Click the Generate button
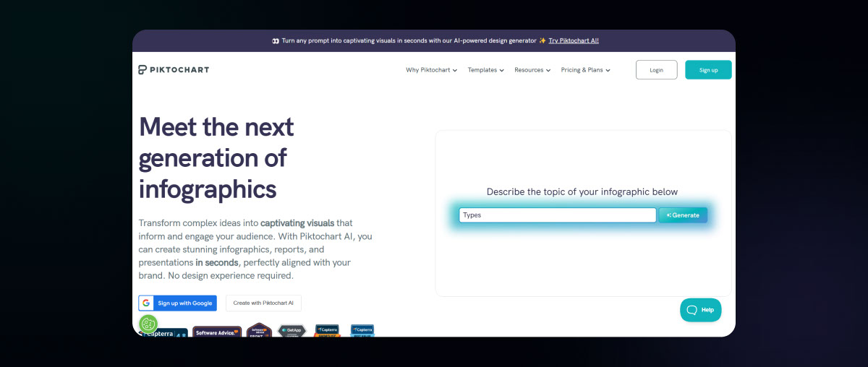Image resolution: width=868 pixels, height=367 pixels. tap(683, 215)
